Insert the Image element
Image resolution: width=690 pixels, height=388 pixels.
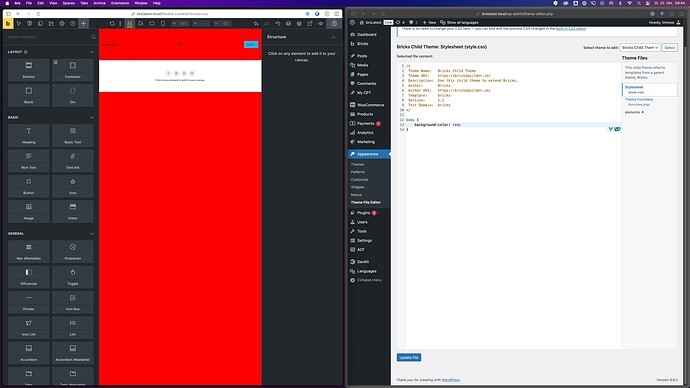point(29,211)
